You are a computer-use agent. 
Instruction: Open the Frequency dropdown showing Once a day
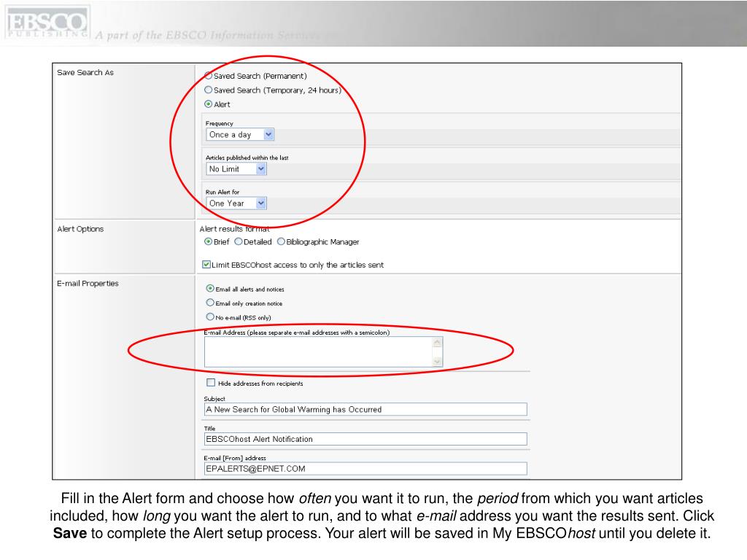[x=240, y=135]
